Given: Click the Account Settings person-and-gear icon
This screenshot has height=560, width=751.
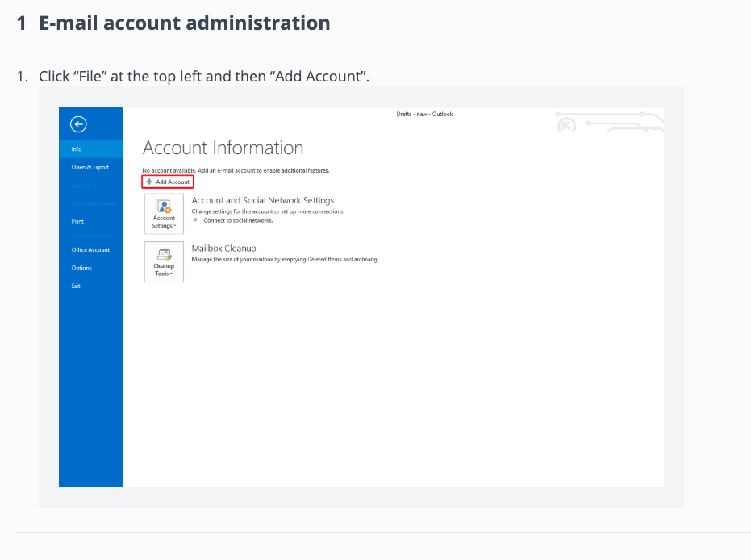Looking at the screenshot, I should [x=164, y=207].
